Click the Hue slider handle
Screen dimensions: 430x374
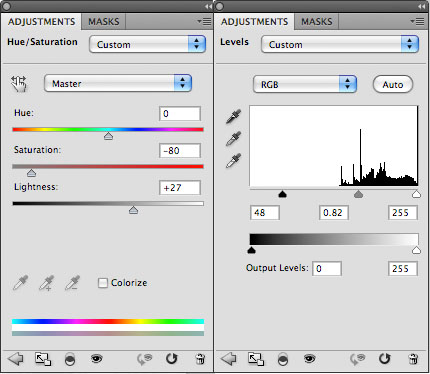tap(108, 136)
